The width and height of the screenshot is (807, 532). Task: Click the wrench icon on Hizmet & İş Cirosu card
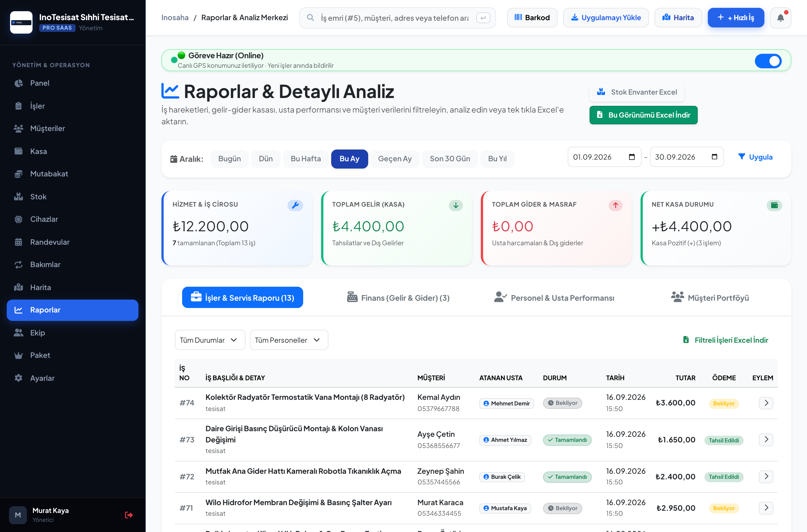point(295,205)
